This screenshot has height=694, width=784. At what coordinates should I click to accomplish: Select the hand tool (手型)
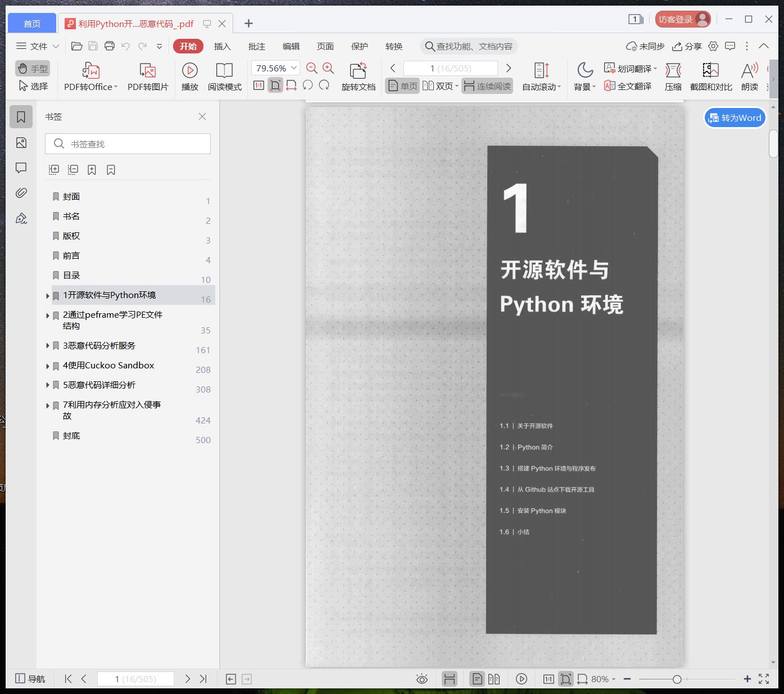33,69
